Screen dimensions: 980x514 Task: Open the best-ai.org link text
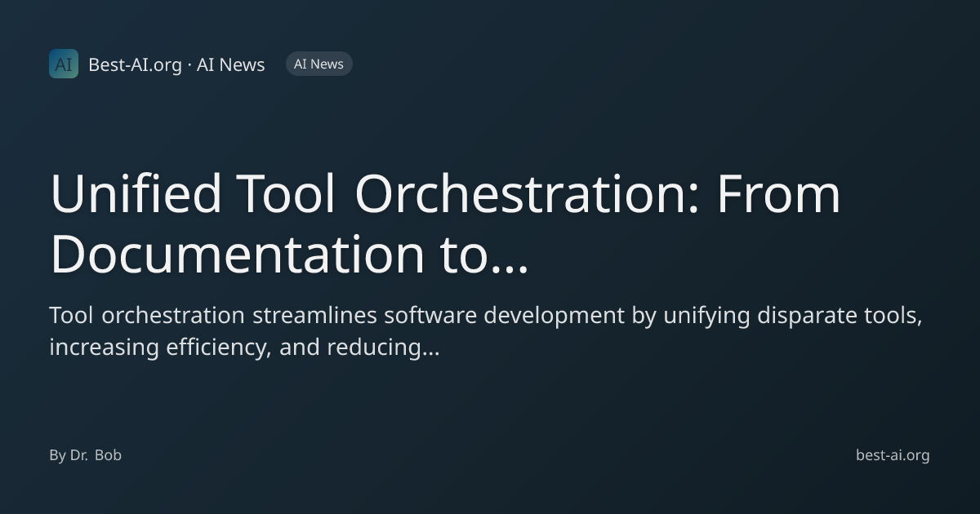[x=893, y=455]
